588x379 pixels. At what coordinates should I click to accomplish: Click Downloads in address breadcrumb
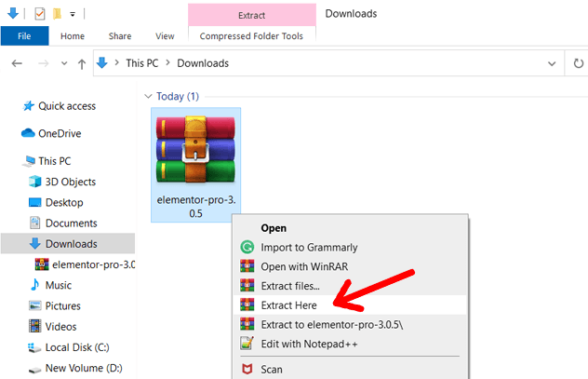coord(203,63)
